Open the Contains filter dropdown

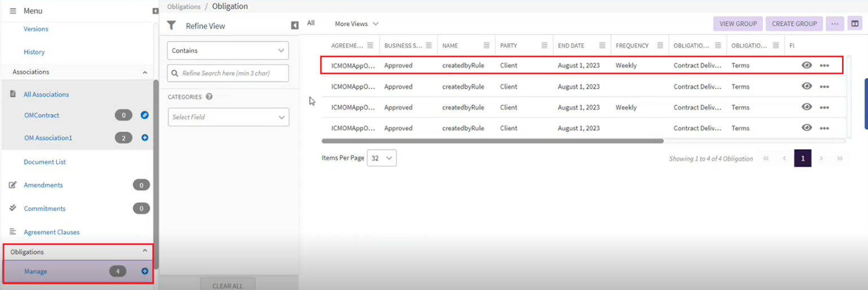tap(228, 51)
